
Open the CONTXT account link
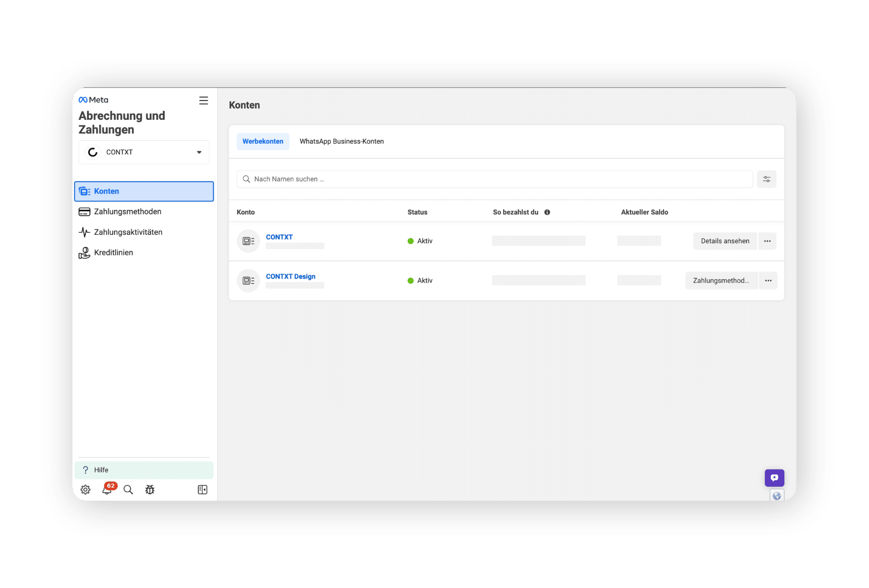[x=279, y=237]
